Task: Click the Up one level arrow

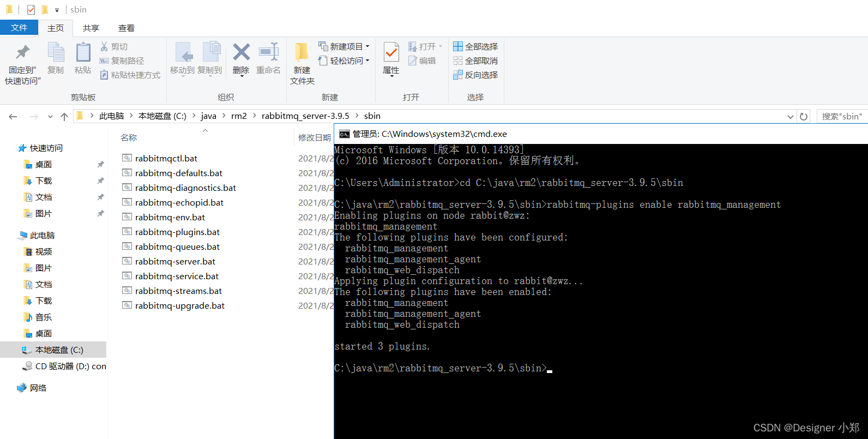Action: point(64,117)
